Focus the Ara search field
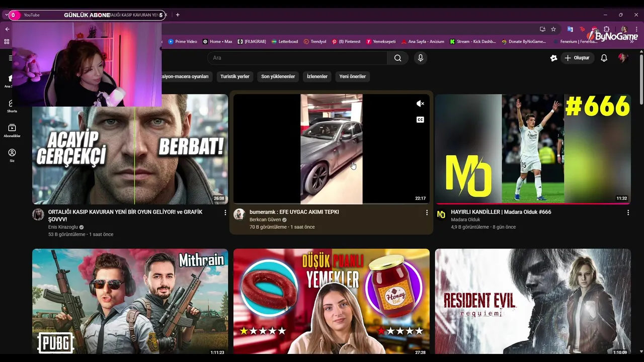 coord(297,58)
